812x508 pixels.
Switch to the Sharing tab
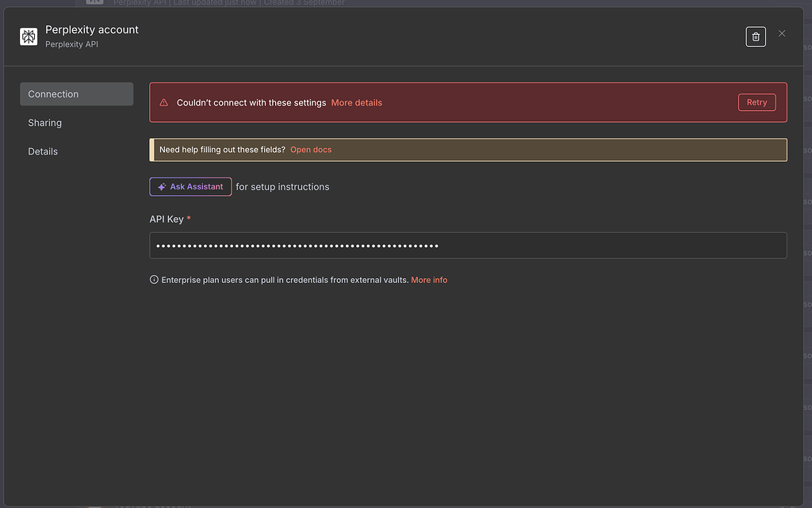[x=44, y=123]
